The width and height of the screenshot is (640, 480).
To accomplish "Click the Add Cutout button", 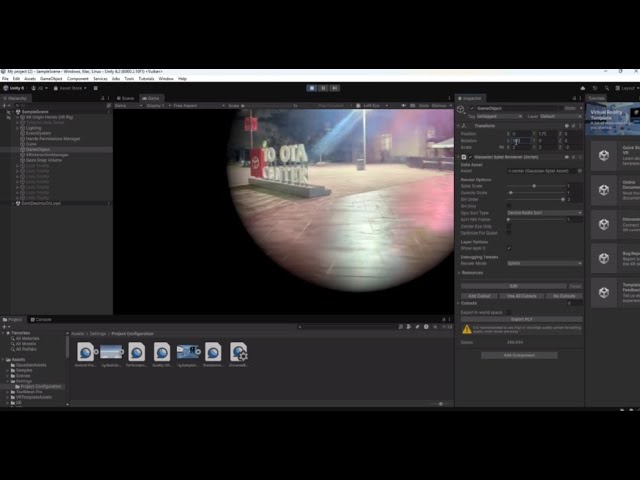I will click(x=479, y=296).
